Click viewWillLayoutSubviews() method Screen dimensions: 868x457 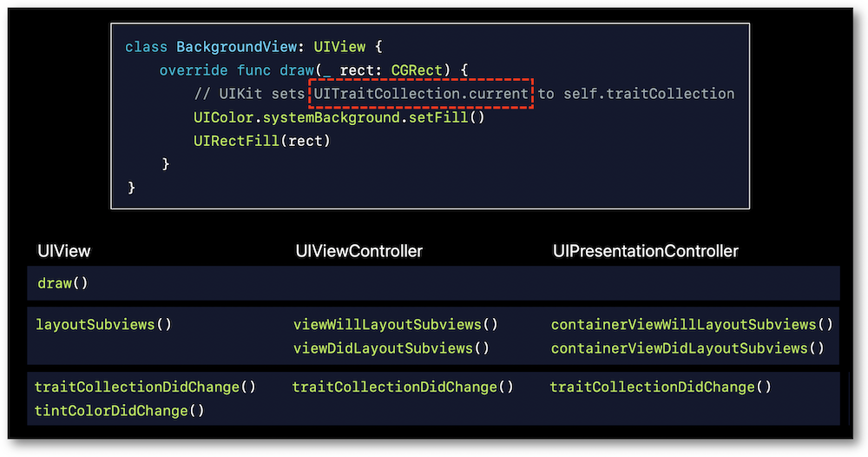pos(396,324)
